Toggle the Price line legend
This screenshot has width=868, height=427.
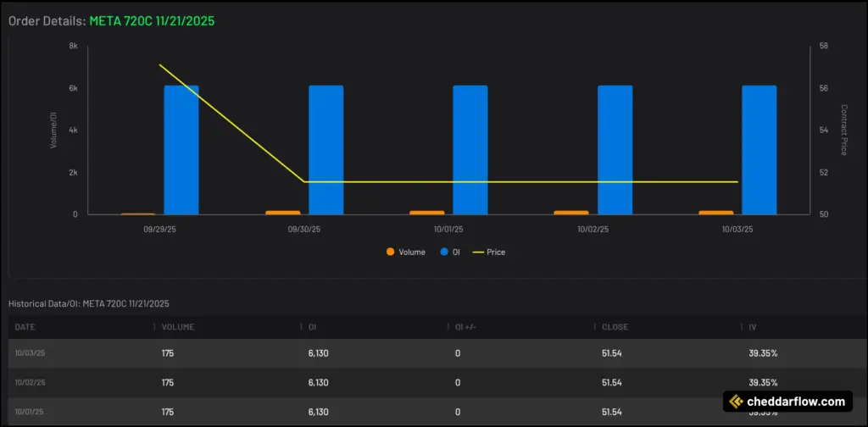click(489, 252)
